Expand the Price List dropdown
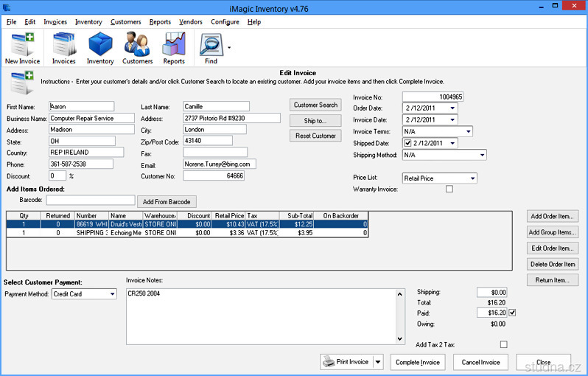The width and height of the screenshot is (588, 376). (x=472, y=178)
